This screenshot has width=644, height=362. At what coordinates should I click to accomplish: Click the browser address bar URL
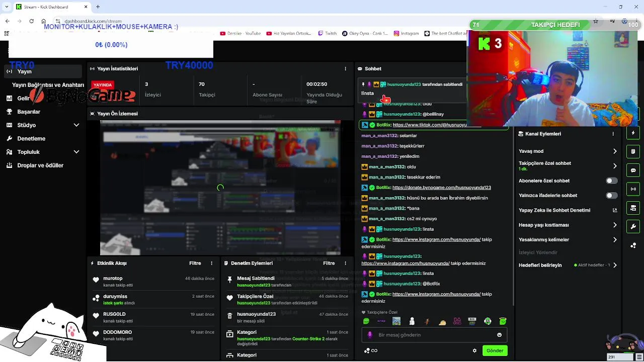93,22
